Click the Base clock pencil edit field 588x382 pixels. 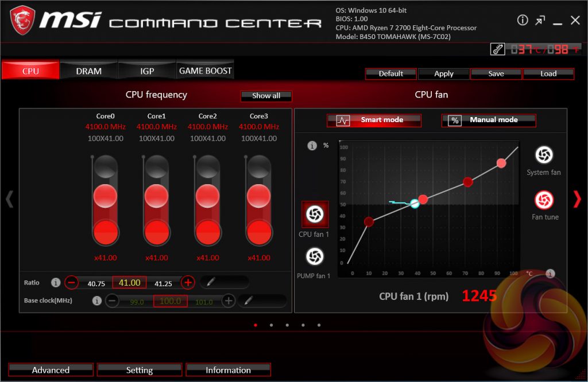[262, 301]
